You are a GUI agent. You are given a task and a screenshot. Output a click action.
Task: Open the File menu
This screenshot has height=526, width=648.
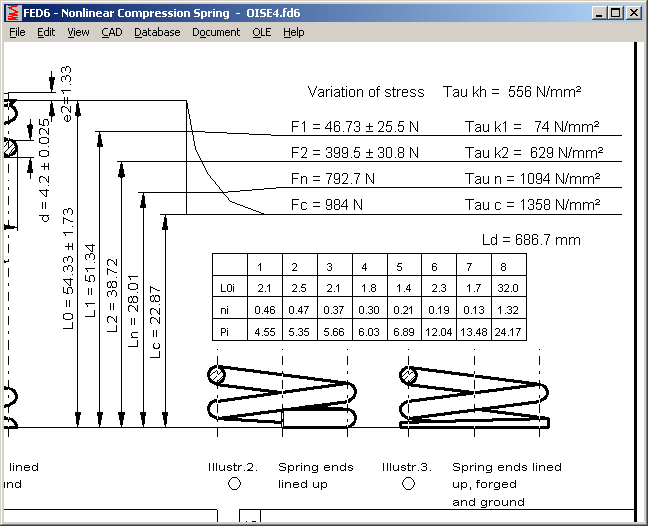[17, 32]
